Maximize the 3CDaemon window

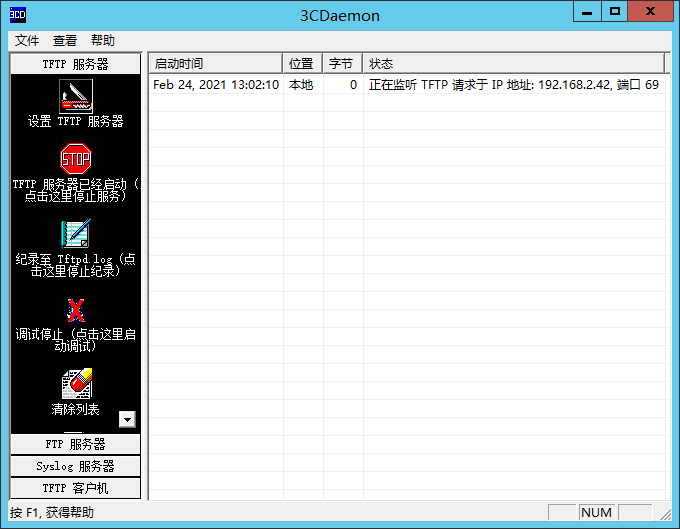click(615, 12)
